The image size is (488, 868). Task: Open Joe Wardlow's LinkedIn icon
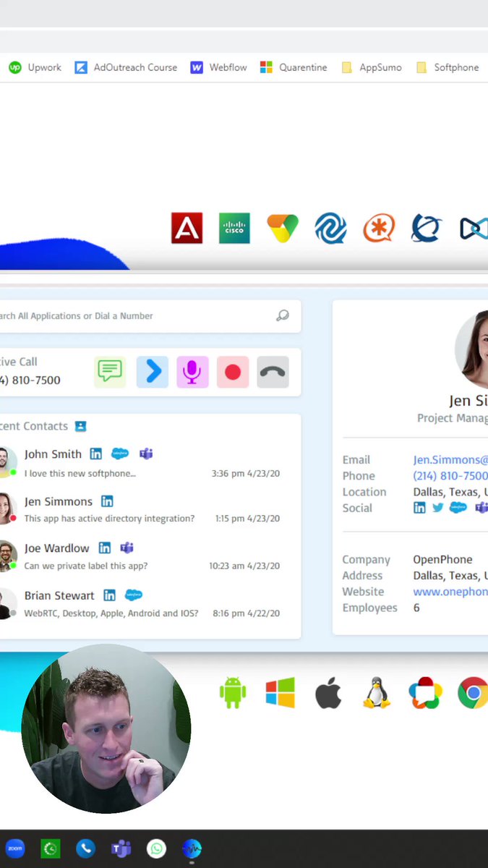[x=105, y=548]
